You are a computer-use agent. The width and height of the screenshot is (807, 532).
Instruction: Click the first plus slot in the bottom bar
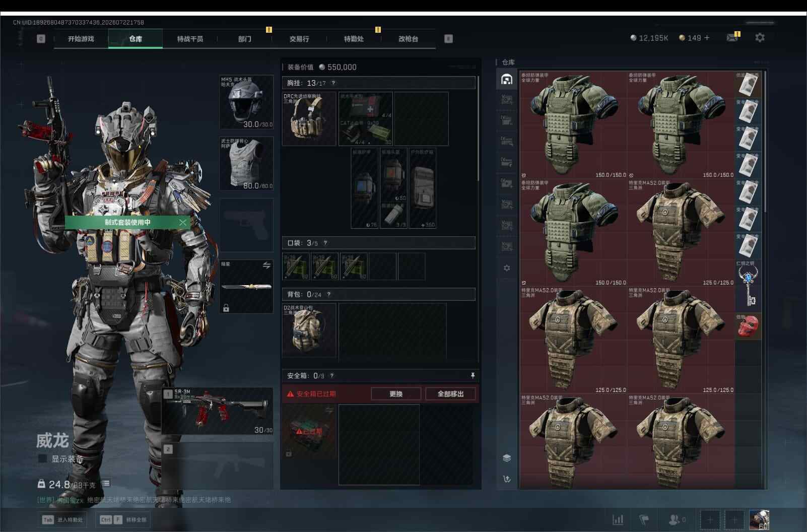710,520
